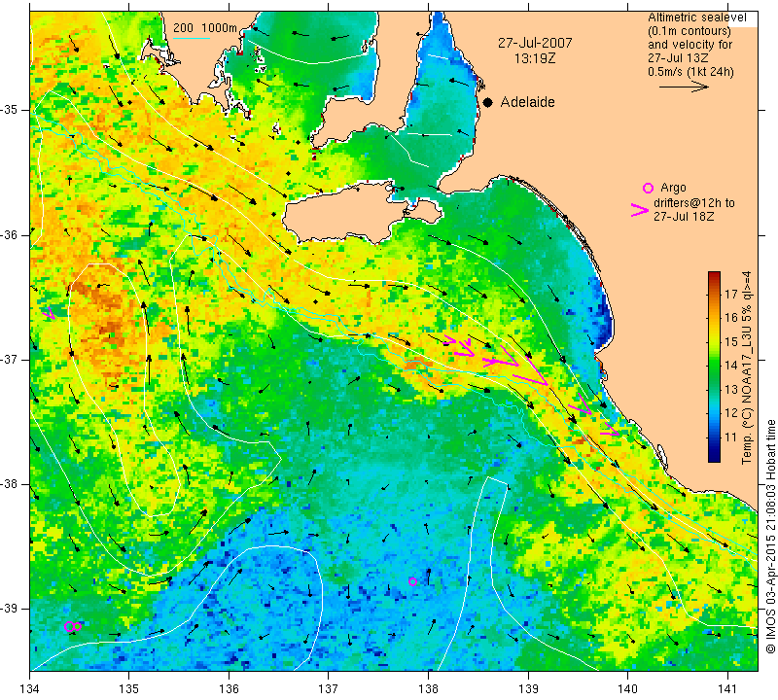Click the time stamp 13:19Z
The width and height of the screenshot is (778, 700).
(535, 58)
